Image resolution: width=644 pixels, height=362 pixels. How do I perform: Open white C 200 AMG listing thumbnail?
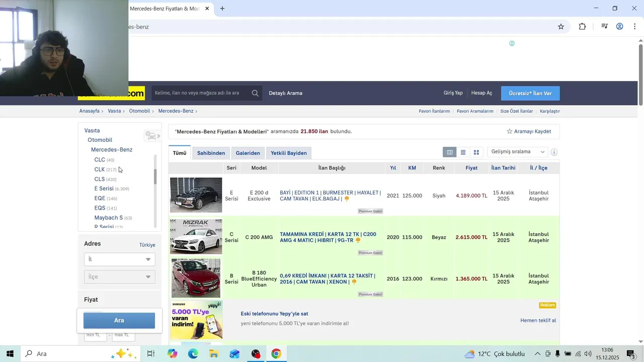point(196,236)
